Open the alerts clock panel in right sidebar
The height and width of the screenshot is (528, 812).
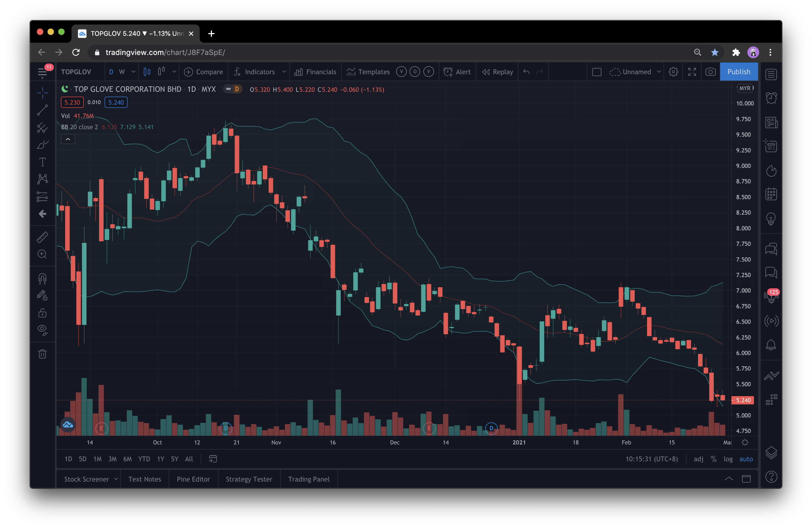pos(771,98)
